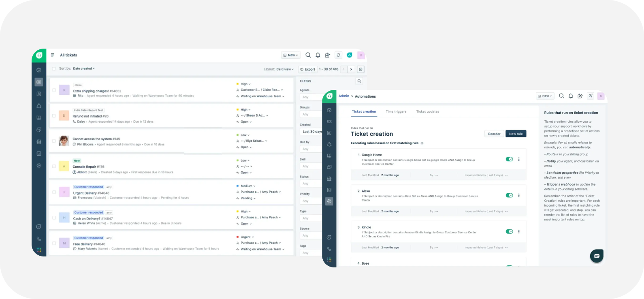Click highlighted Admin gear in Automations sidebar
Screen dimensions: 644x299
(x=329, y=201)
